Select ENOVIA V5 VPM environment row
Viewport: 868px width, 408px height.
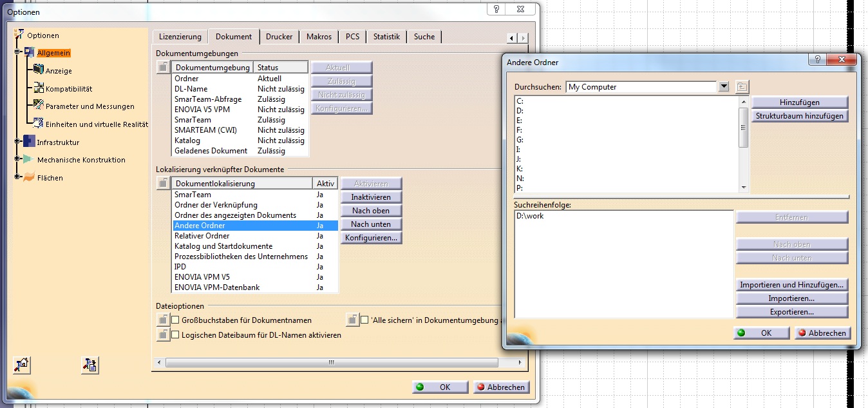240,110
